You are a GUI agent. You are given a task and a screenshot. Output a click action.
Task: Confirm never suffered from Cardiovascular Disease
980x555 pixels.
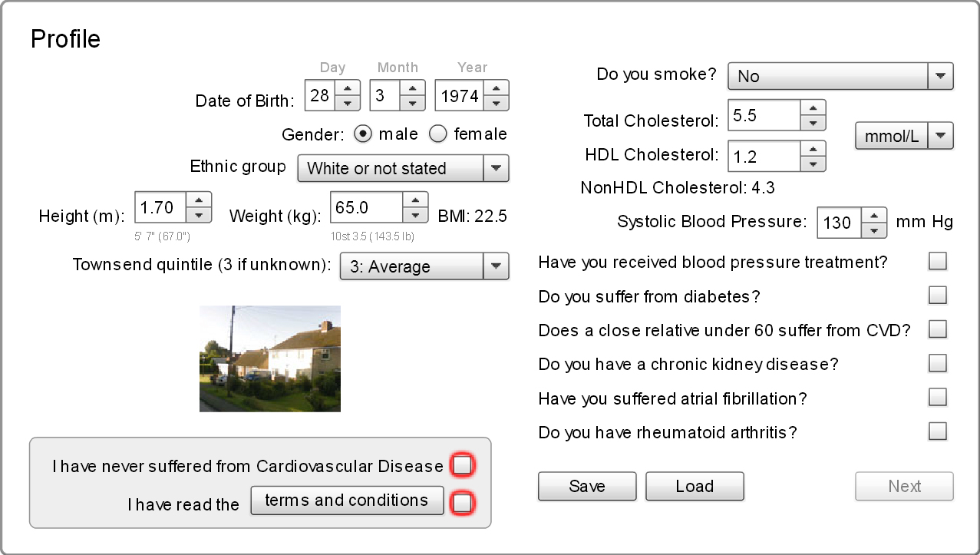(462, 465)
